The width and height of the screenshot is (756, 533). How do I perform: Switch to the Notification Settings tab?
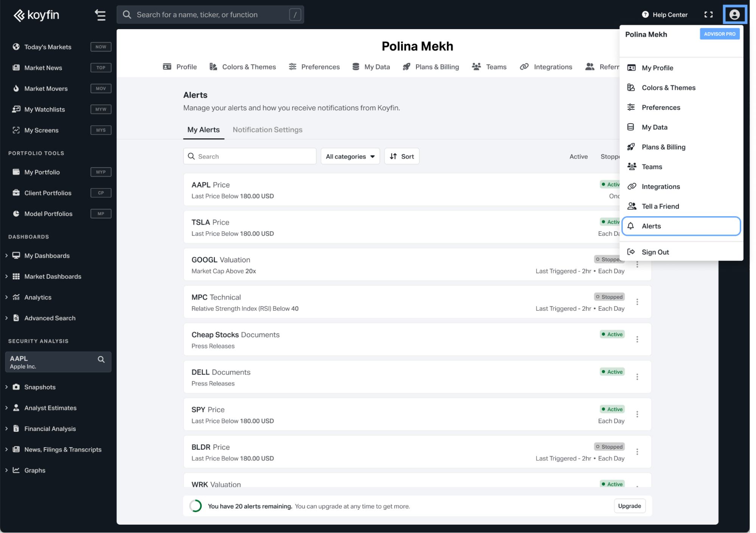(267, 130)
